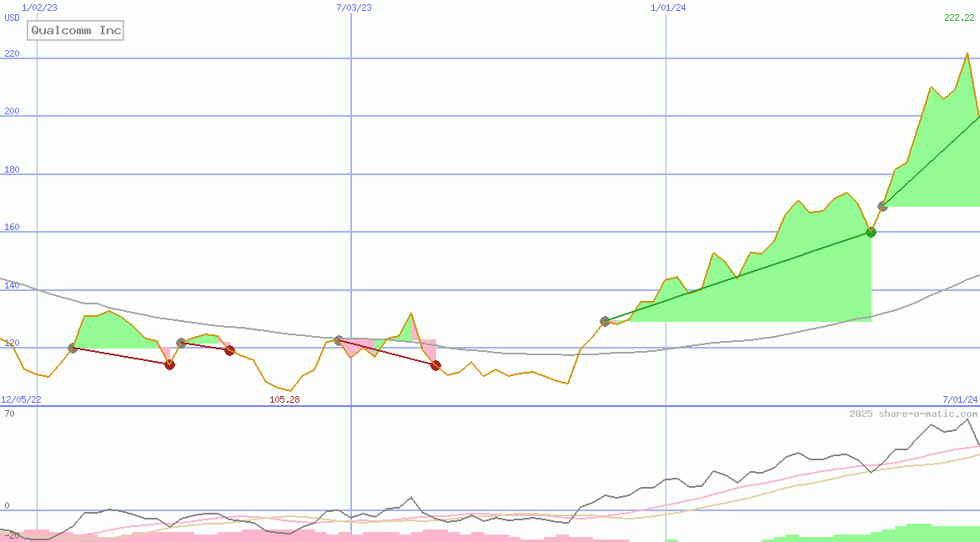Open the Qualcomm Inc ticker selector box
This screenshot has height=542, width=980.
[75, 30]
